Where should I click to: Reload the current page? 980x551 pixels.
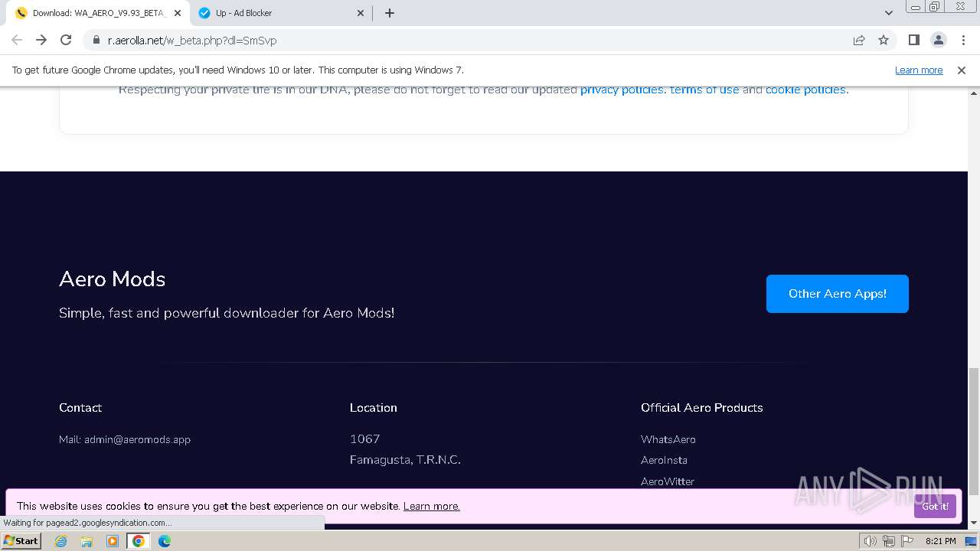66,41
